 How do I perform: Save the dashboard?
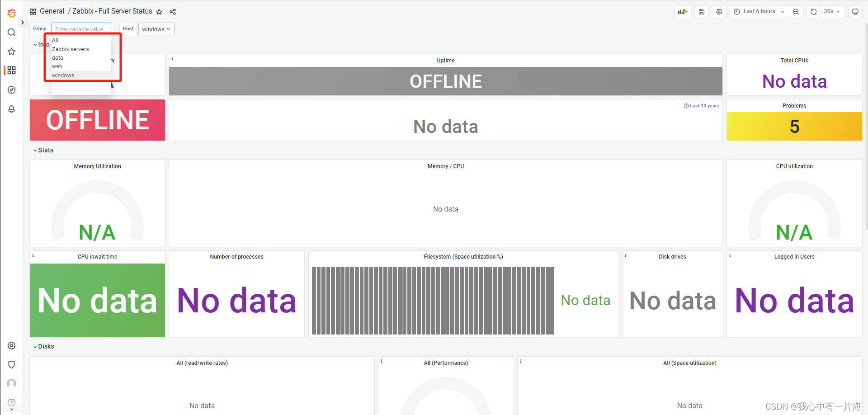(702, 12)
